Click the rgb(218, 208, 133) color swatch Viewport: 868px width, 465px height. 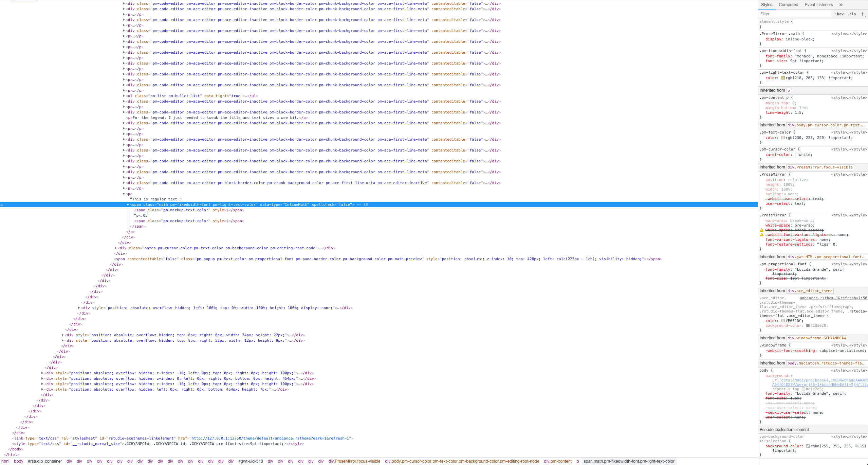[x=783, y=78]
